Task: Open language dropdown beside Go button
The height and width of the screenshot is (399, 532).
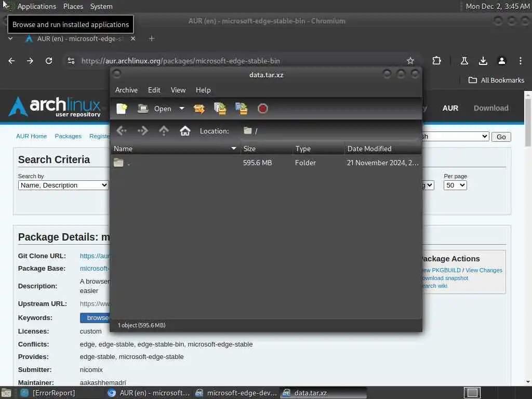Action: 455,137
